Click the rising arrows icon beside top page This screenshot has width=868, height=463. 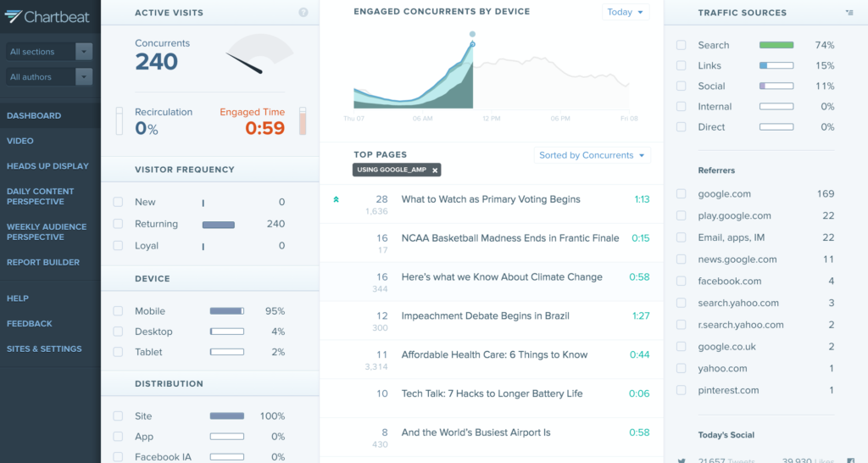click(x=337, y=200)
